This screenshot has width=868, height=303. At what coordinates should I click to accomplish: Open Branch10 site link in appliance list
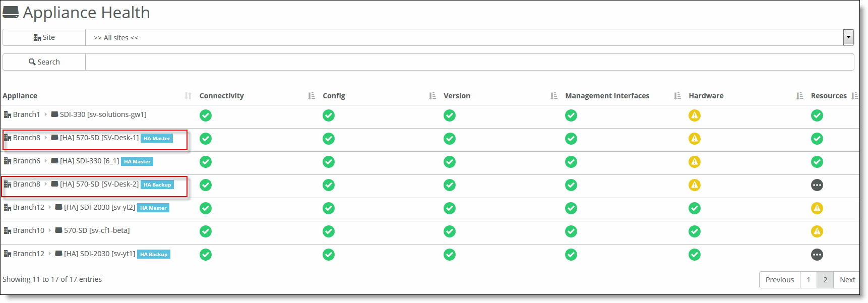(28, 230)
